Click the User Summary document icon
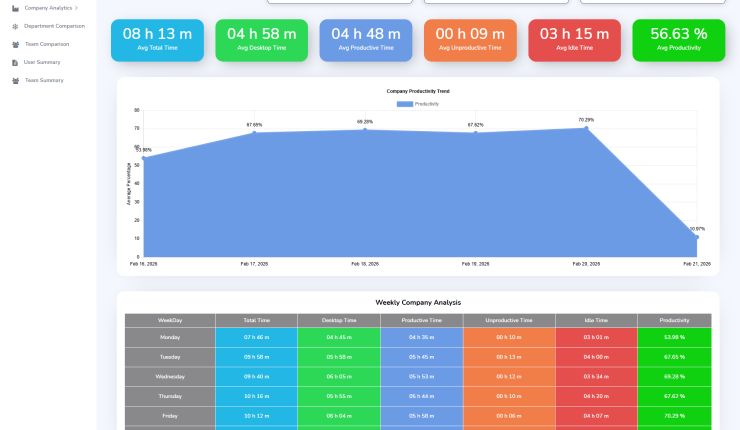 (15, 62)
